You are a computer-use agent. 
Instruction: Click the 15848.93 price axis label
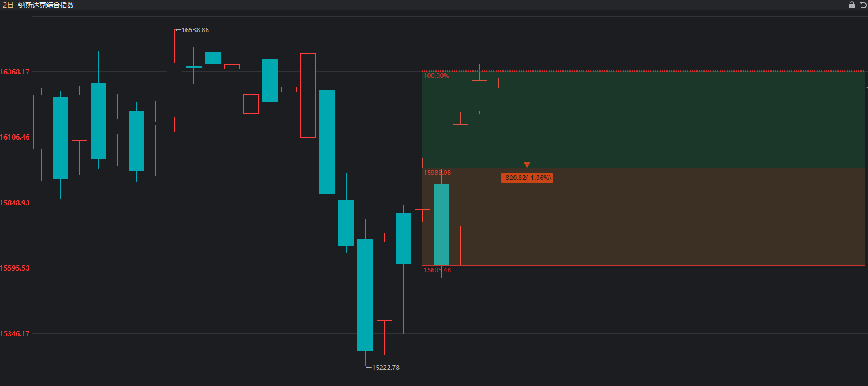pos(15,203)
